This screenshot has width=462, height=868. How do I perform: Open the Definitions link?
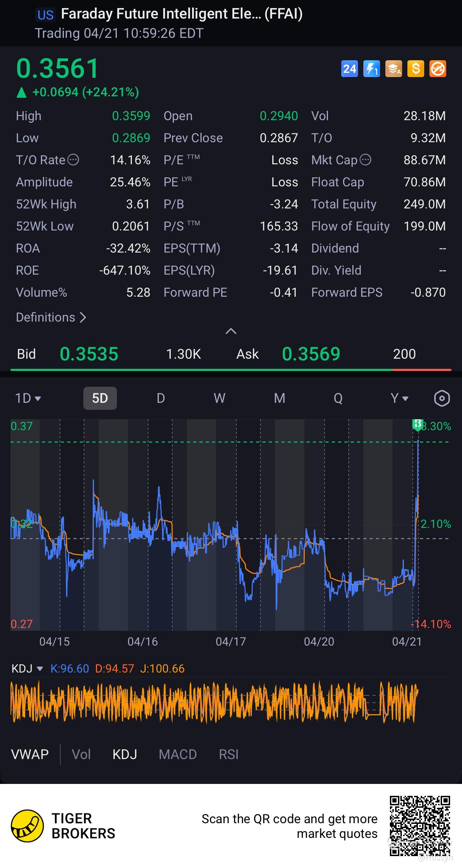pos(51,317)
